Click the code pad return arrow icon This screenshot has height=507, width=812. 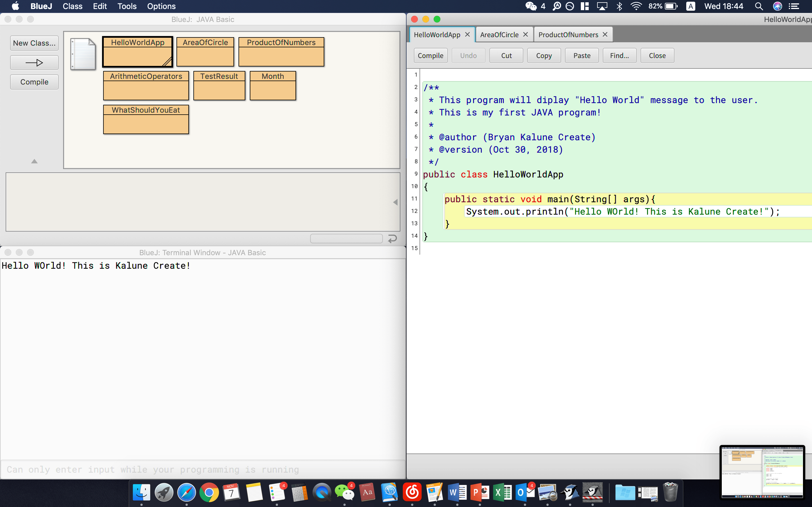(392, 239)
